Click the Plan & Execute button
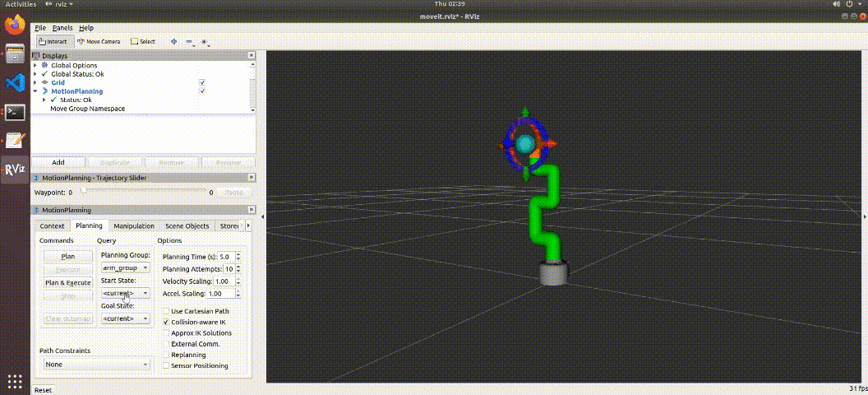 (68, 282)
